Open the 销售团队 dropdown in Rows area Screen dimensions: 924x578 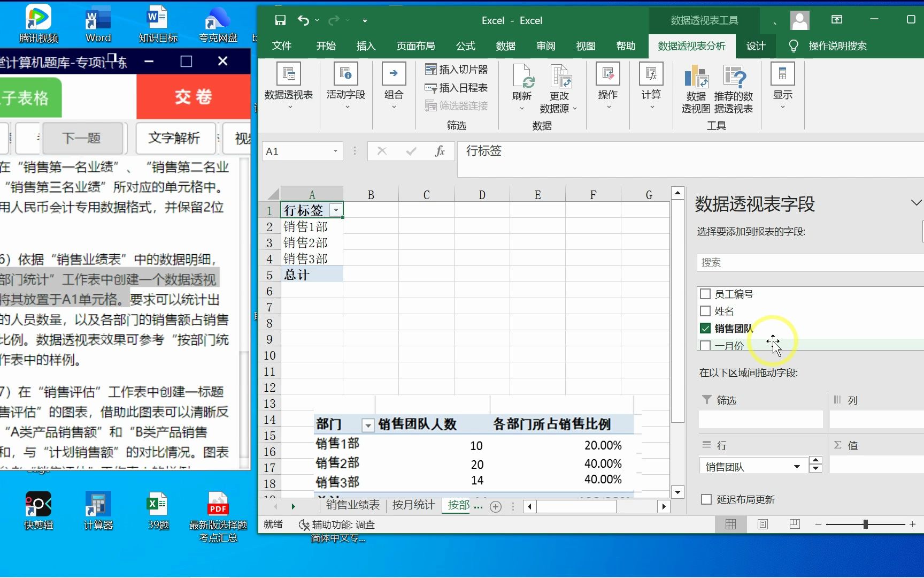[798, 465]
